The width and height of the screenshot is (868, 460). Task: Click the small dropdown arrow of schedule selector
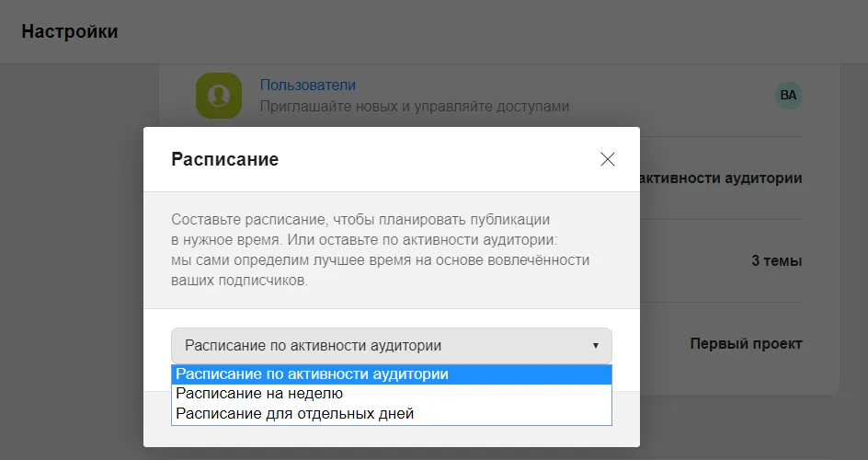(x=596, y=345)
